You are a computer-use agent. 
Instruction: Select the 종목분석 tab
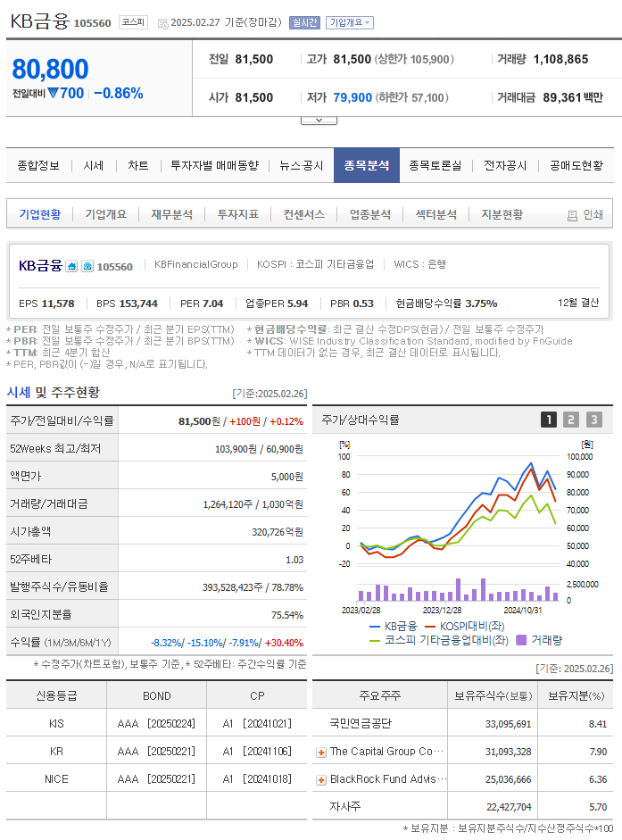[367, 165]
